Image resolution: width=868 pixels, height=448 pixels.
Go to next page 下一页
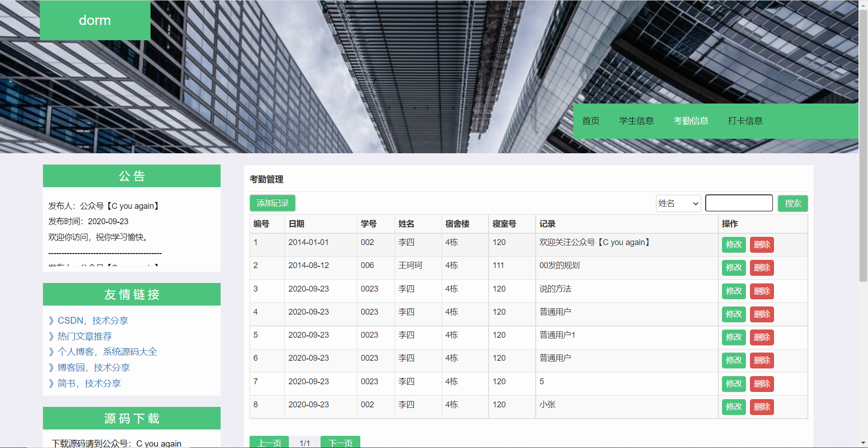coord(340,442)
